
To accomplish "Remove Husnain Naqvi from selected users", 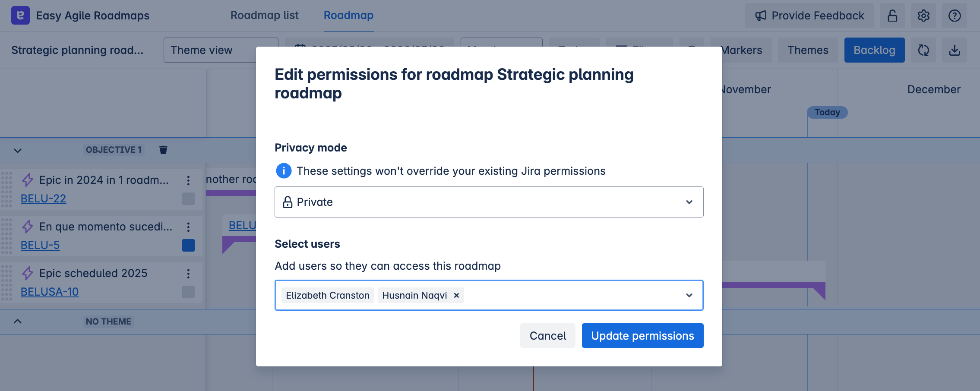I will 456,295.
